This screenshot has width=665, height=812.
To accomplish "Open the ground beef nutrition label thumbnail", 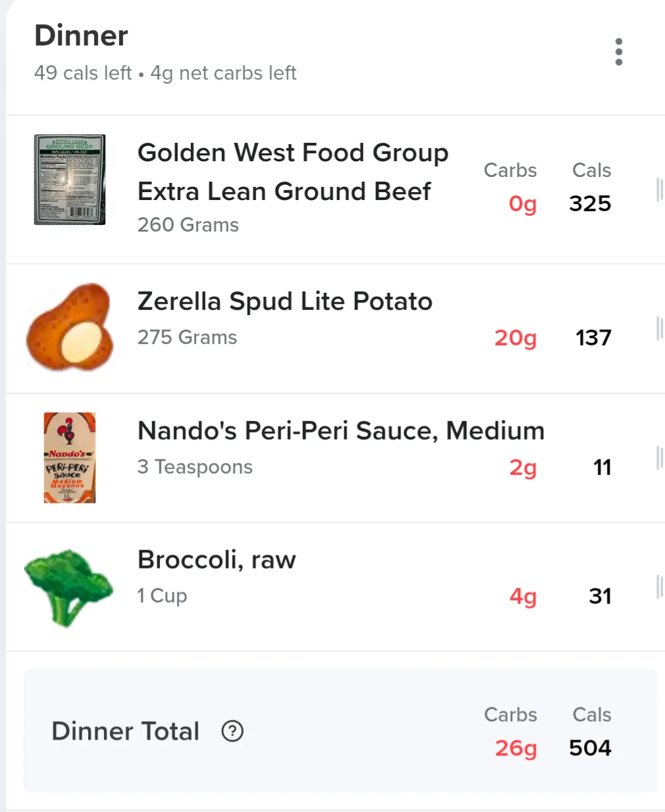I will point(70,180).
